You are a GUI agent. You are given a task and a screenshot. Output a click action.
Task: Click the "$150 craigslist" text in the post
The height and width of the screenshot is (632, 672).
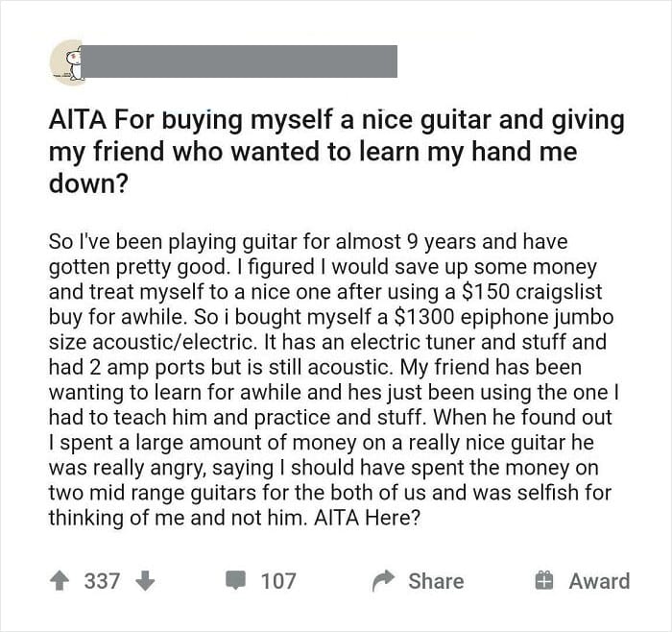pos(532,292)
